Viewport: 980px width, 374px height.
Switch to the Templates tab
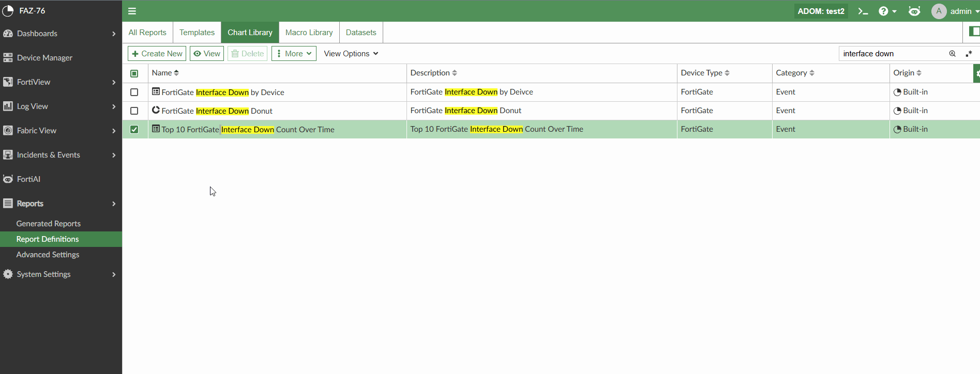[x=197, y=32]
